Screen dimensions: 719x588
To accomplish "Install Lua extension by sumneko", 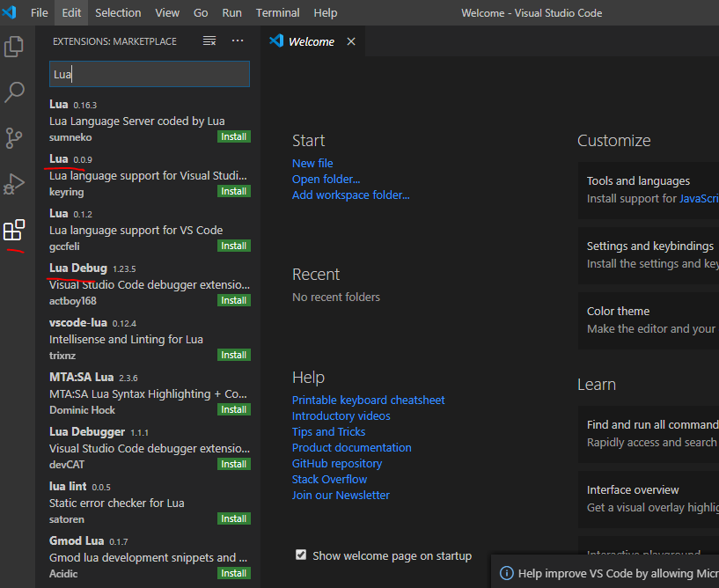I will click(234, 136).
